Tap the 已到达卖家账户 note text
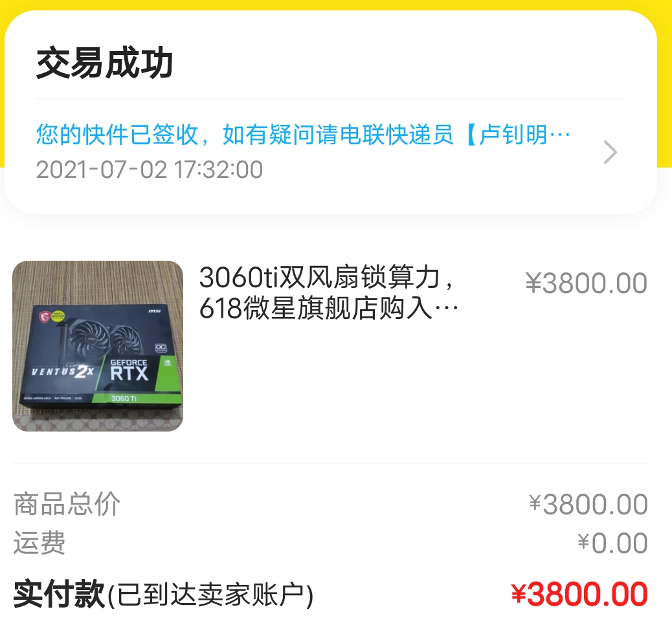672x625 pixels. point(210,595)
